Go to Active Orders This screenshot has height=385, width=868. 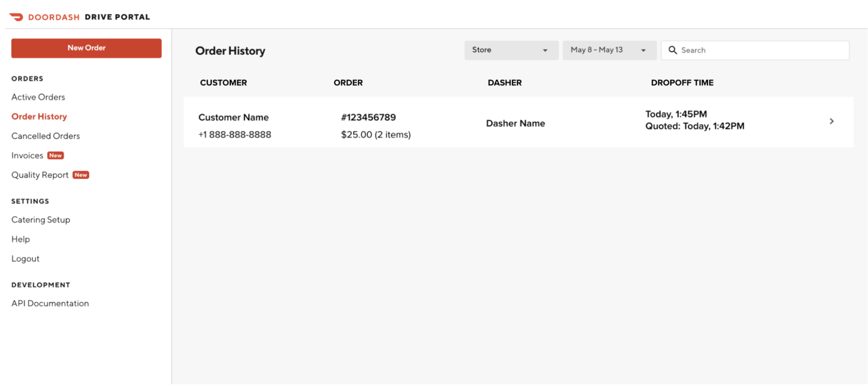(38, 97)
